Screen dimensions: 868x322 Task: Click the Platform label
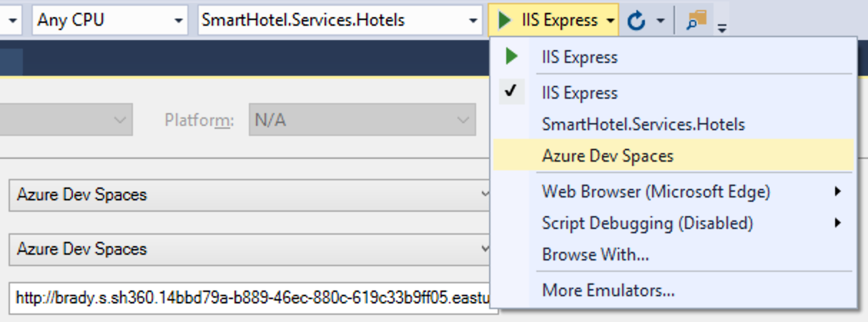pos(199,120)
